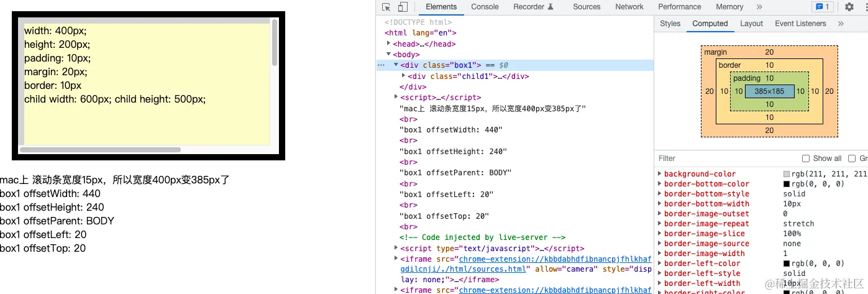Open the Network tab
Screen dimensions: 868x294
click(x=629, y=7)
